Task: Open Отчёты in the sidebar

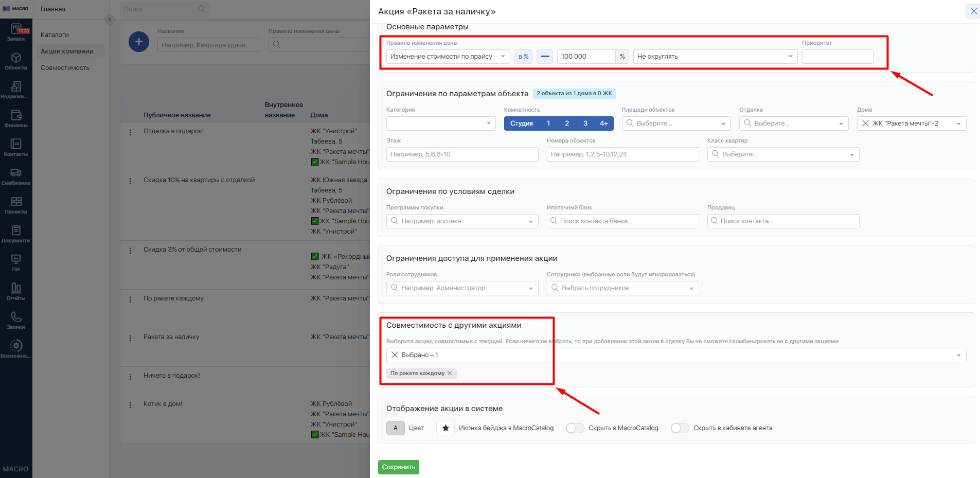Action: click(x=16, y=291)
